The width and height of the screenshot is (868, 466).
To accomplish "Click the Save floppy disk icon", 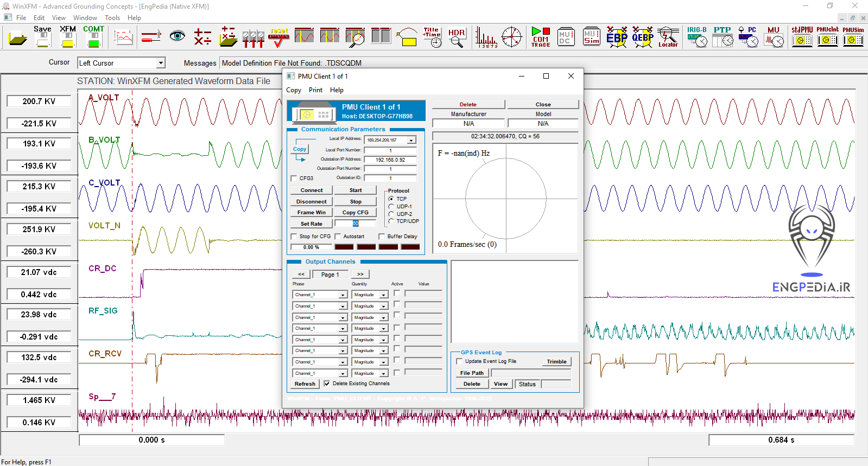I will 43,37.
